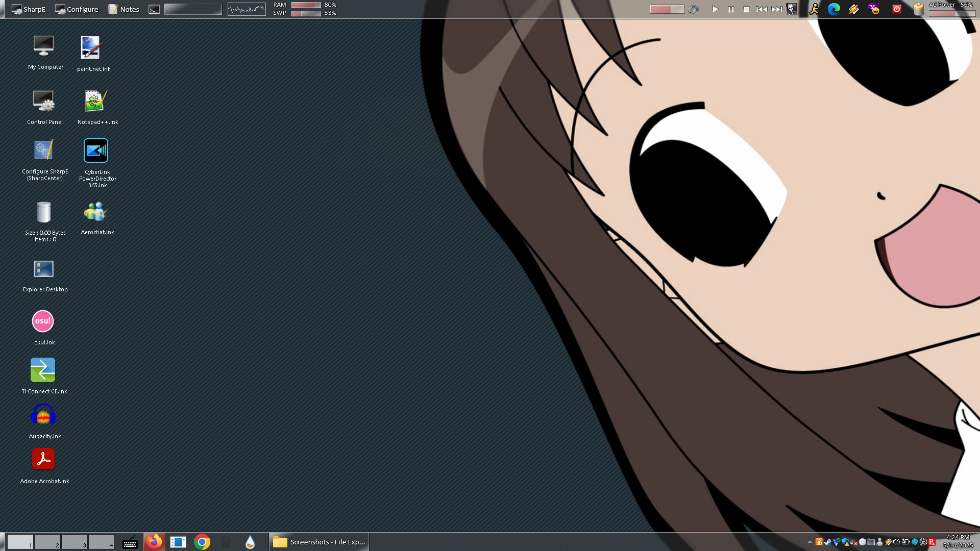Select the Explorer Desktop icon
Screen dimensions: 980x551
[x=45, y=275]
